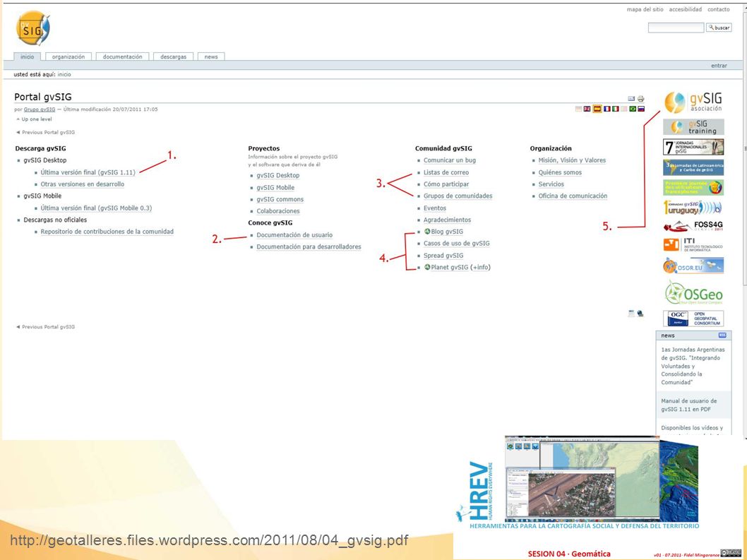Screen dimensions: 747x560
Task: Click the print page icon
Action: click(641, 99)
